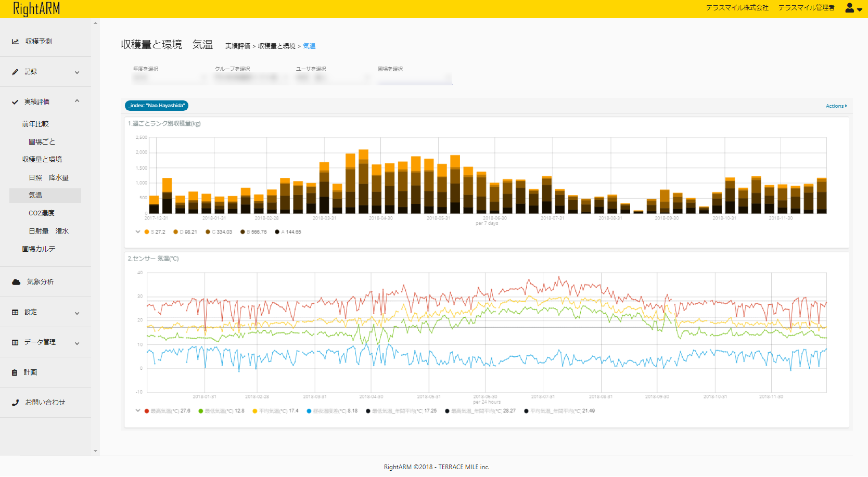Collapse the temperature chart legend chevron

pyautogui.click(x=138, y=410)
